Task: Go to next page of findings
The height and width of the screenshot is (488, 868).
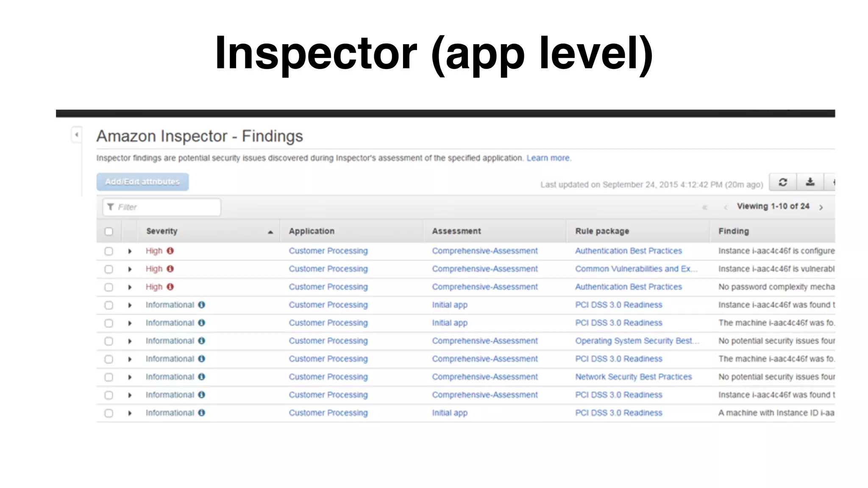Action: (821, 207)
